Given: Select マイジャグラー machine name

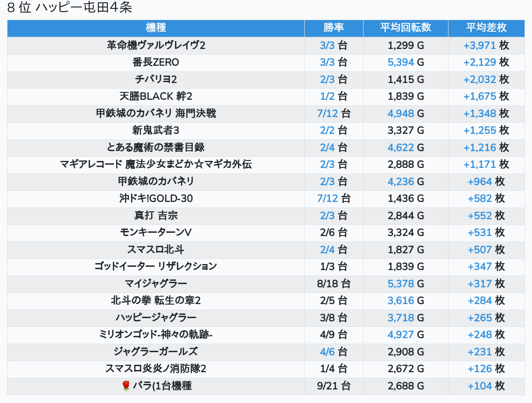Looking at the screenshot, I should click(156, 284).
